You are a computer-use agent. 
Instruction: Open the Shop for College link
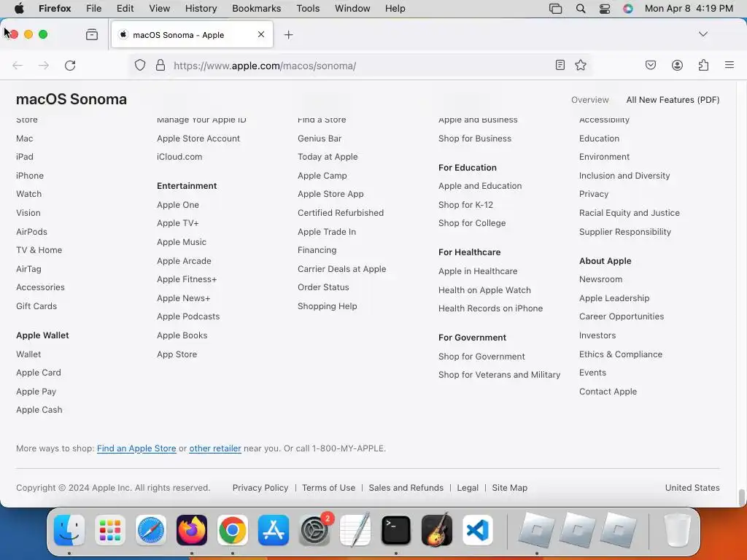point(472,223)
